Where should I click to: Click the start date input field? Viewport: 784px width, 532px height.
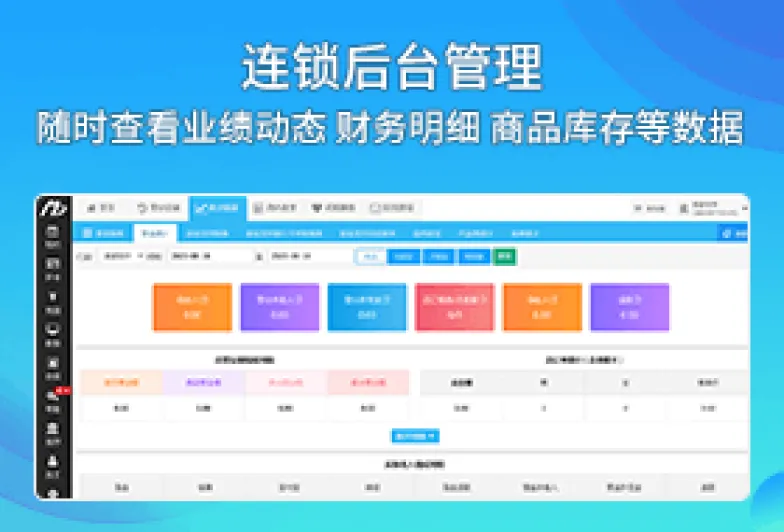pos(210,256)
